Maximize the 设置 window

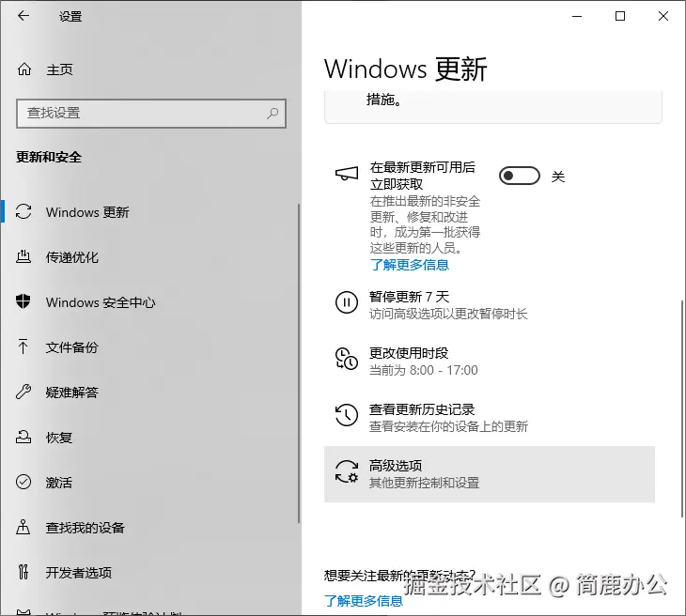(x=620, y=16)
